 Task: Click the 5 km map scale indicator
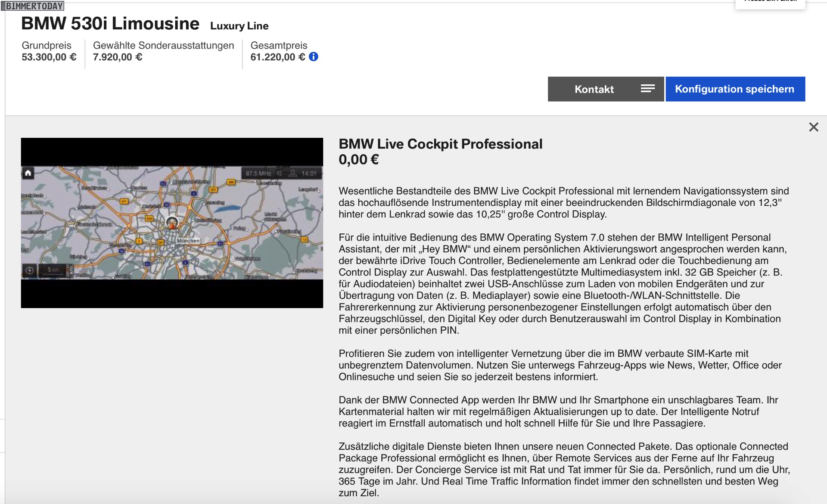(x=53, y=270)
